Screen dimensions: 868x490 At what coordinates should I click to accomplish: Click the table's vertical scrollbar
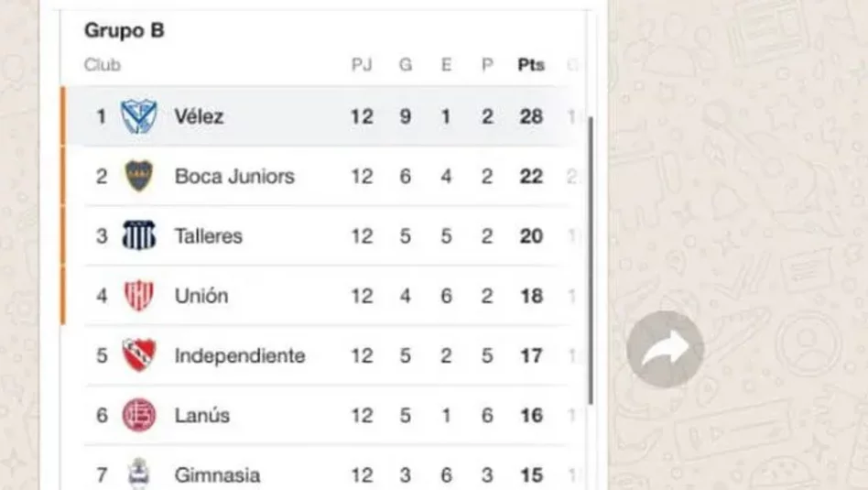pos(591,260)
